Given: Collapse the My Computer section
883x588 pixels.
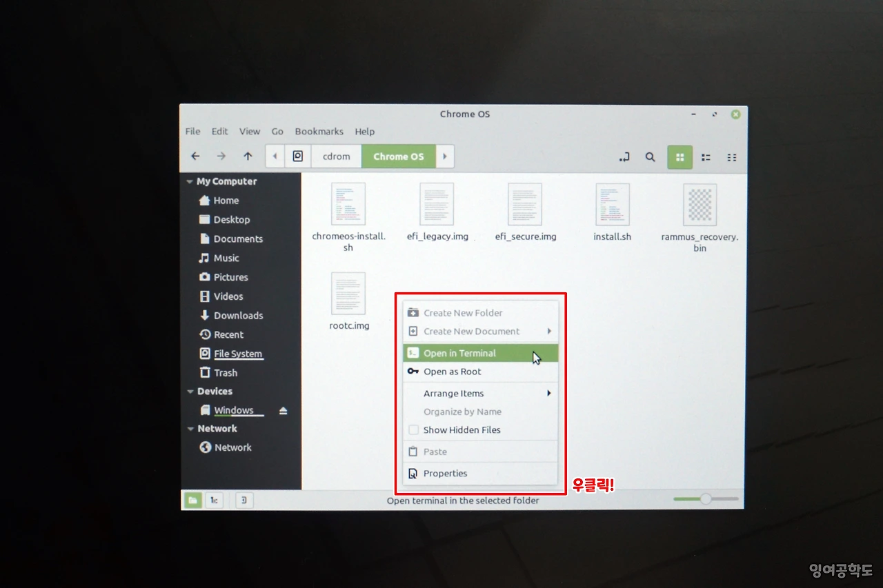Looking at the screenshot, I should (190, 182).
